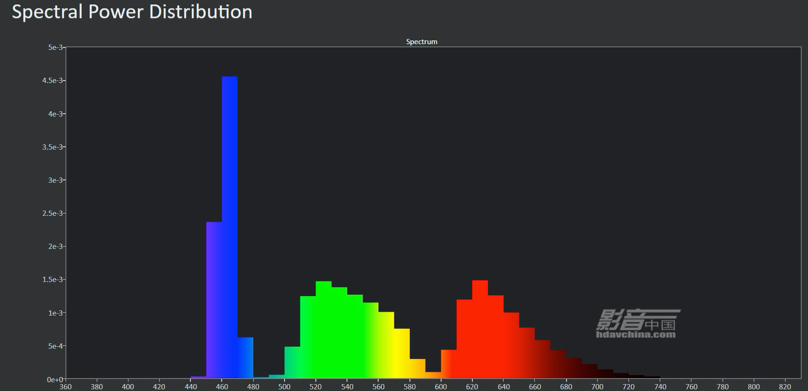
Task: Click the small light-blue bar at 470-480 nm
Action: point(245,358)
